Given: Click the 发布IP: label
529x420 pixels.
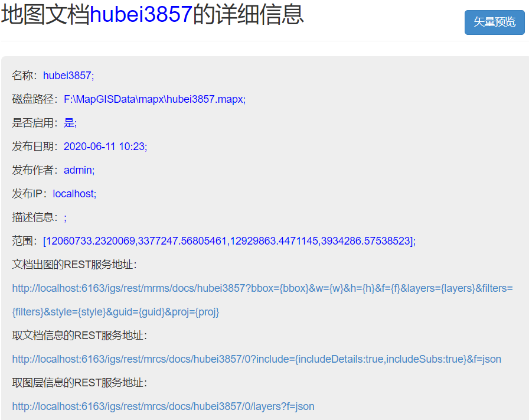Looking at the screenshot, I should pyautogui.click(x=30, y=193).
